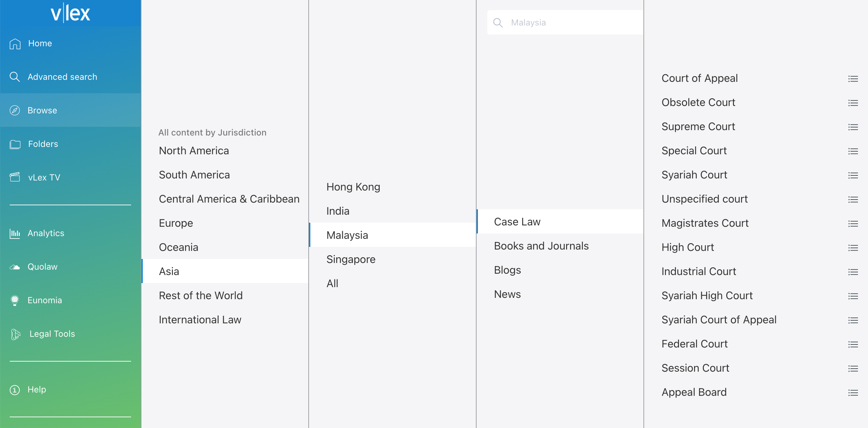Image resolution: width=868 pixels, height=428 pixels.
Task: Open list view icon for High Court
Action: click(853, 248)
